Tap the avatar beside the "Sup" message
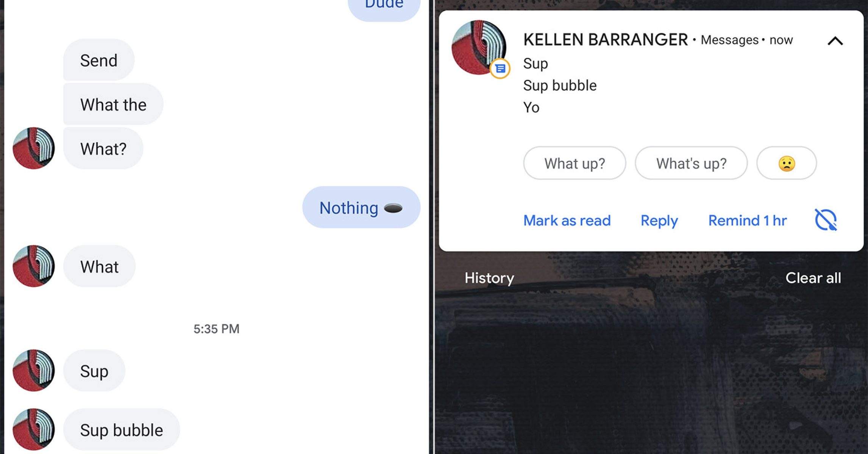The height and width of the screenshot is (454, 868). (x=34, y=370)
